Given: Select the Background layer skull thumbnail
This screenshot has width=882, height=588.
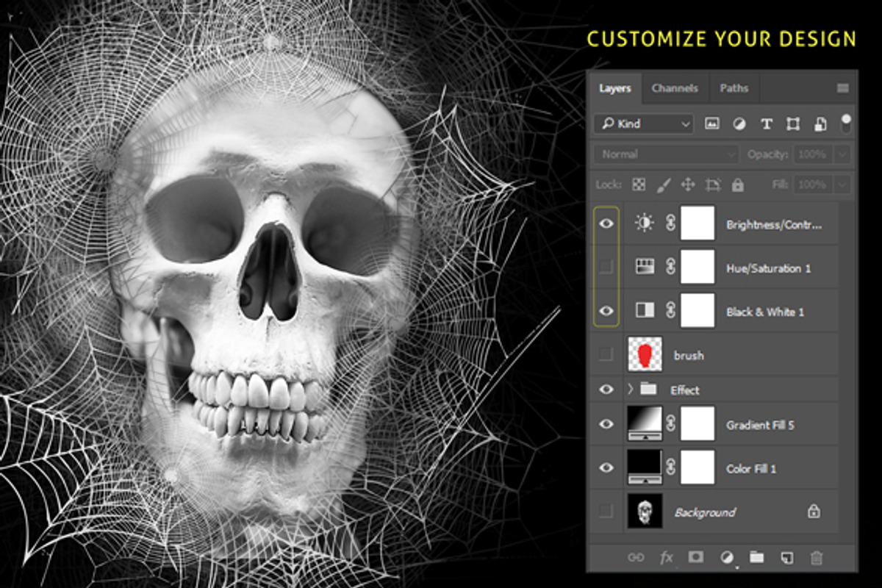Looking at the screenshot, I should pos(645,511).
